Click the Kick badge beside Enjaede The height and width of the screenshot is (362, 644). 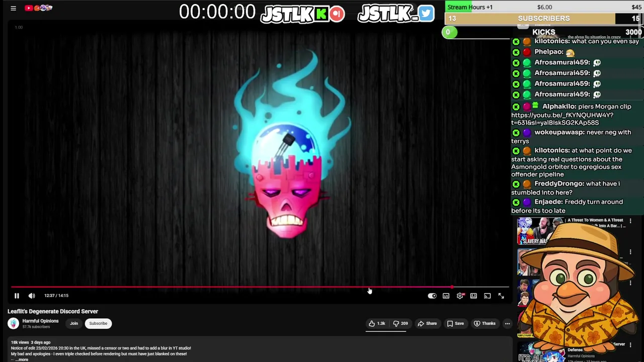coord(516,202)
